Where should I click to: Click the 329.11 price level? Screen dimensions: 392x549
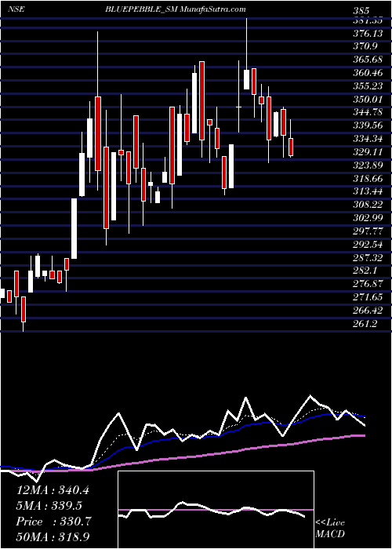coord(366,152)
